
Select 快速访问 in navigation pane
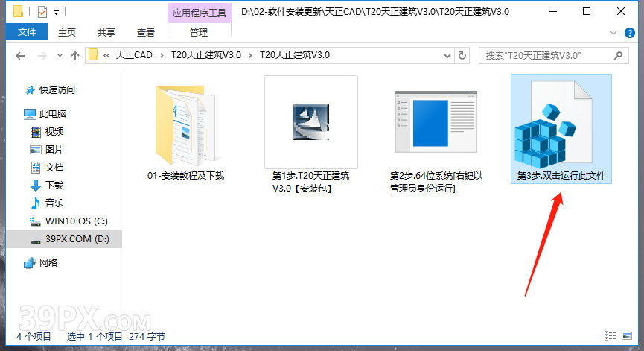pyautogui.click(x=57, y=90)
